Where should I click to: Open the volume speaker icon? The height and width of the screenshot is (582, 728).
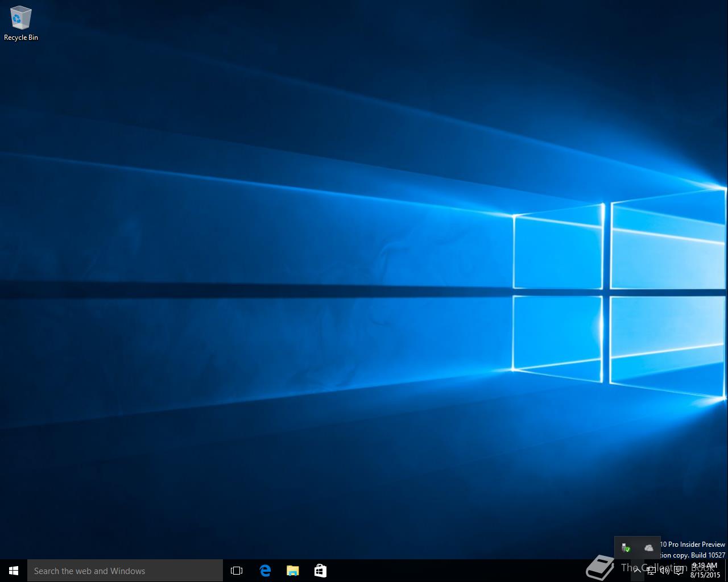coord(665,571)
